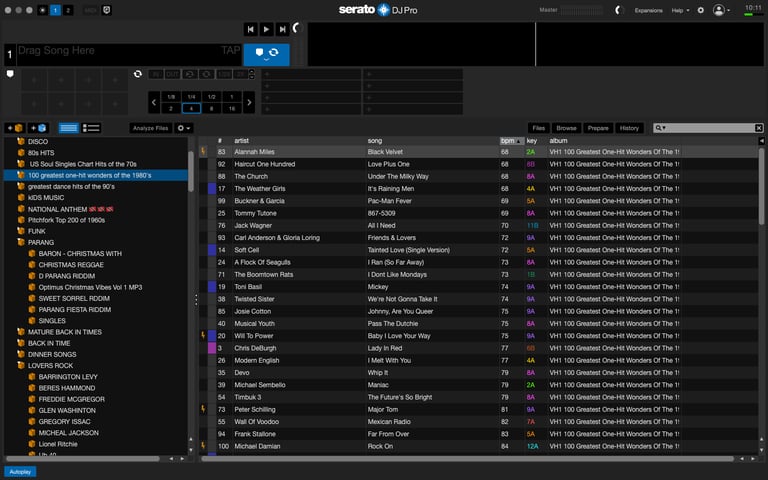
Task: Toggle the Autoplay button
Action: (20, 472)
